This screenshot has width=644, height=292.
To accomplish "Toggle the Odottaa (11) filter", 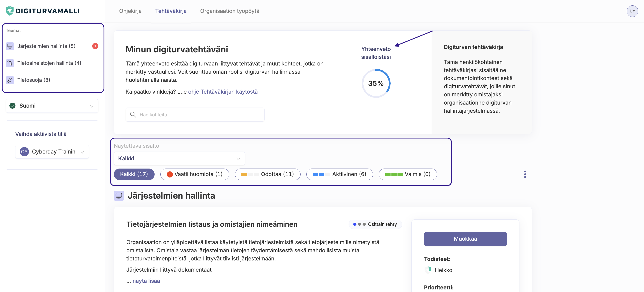I will [x=268, y=174].
